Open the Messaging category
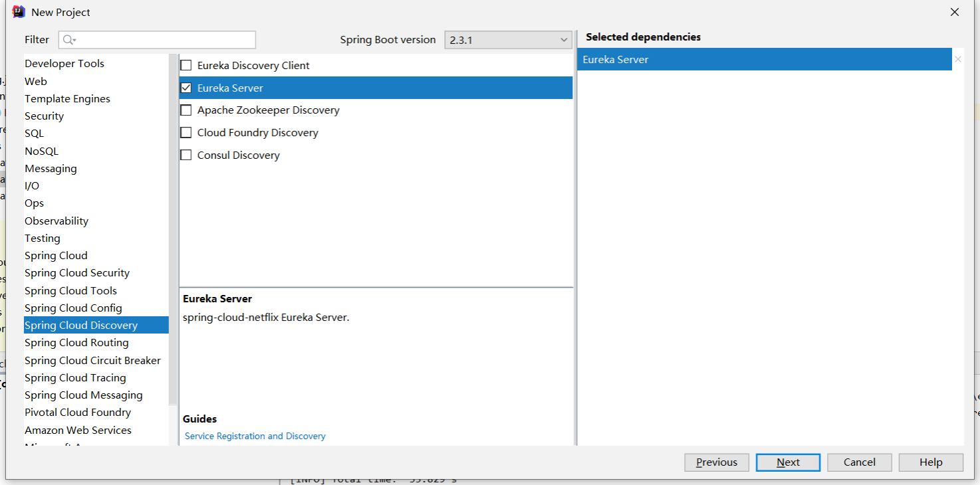The height and width of the screenshot is (485, 980). click(96, 168)
